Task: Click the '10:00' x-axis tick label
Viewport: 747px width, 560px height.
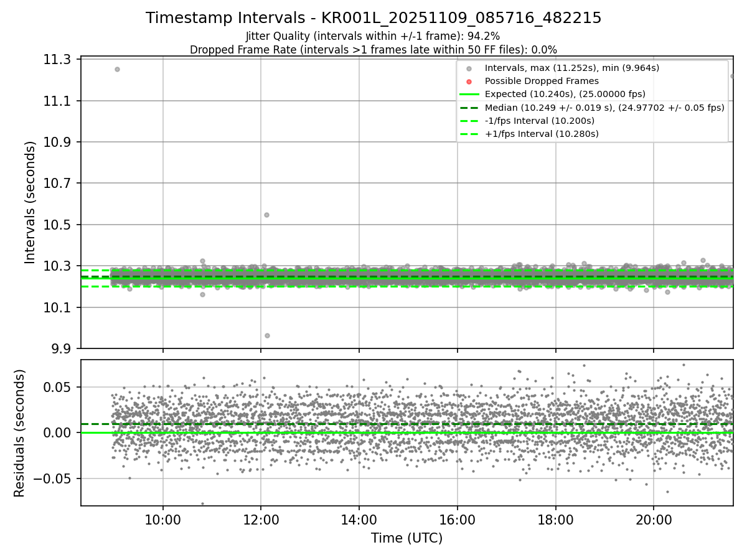Action: point(163,519)
